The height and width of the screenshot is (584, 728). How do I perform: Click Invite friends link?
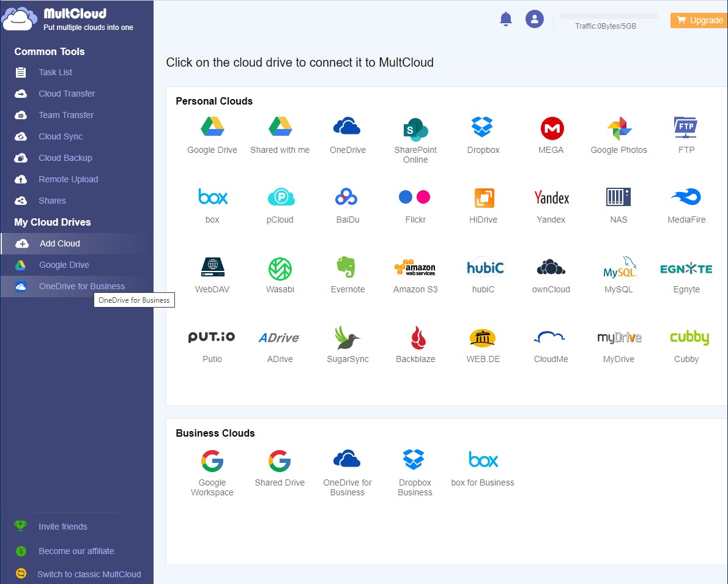point(62,527)
